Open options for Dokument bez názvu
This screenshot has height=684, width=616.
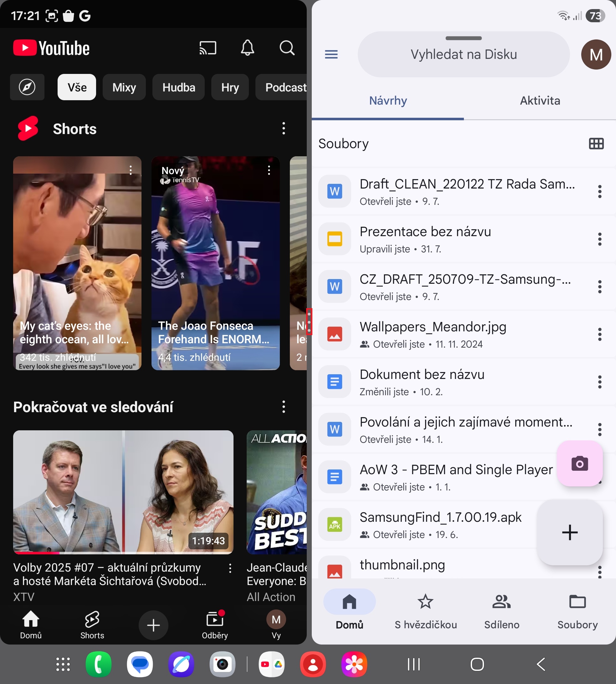[x=599, y=382]
